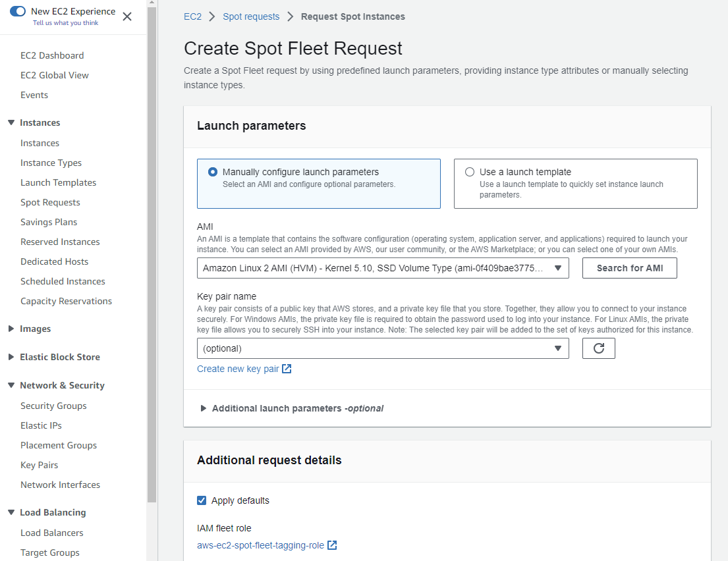Open Security Groups page
Screen dimensions: 728x561
(x=53, y=406)
